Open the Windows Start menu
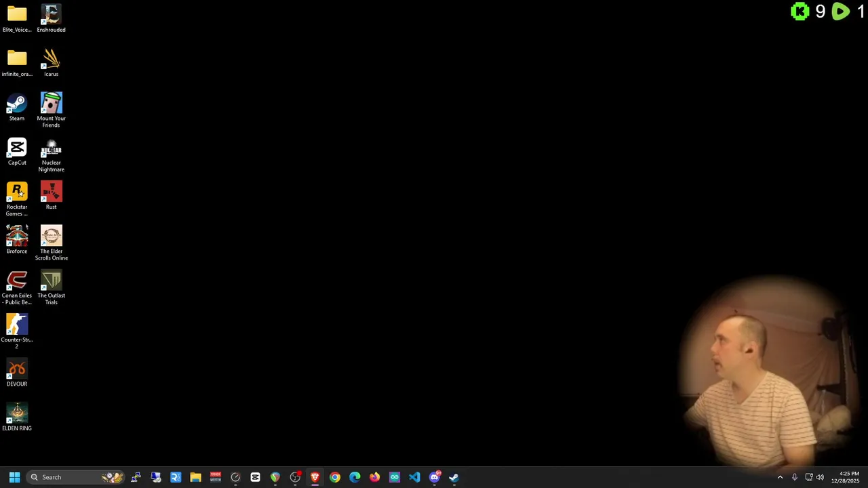The image size is (868, 488). 14,477
